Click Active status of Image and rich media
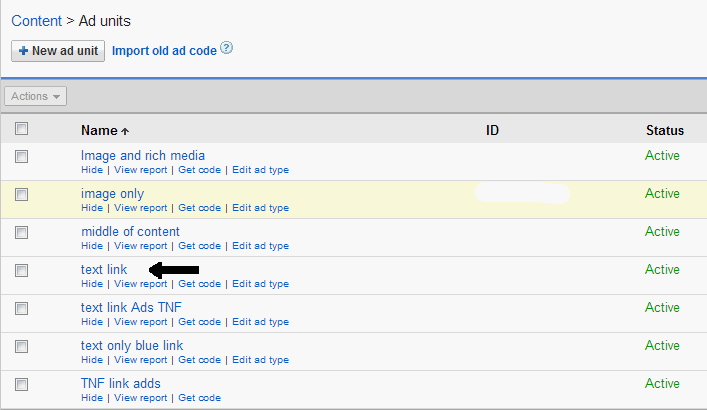Image resolution: width=707 pixels, height=410 pixels. pos(662,156)
